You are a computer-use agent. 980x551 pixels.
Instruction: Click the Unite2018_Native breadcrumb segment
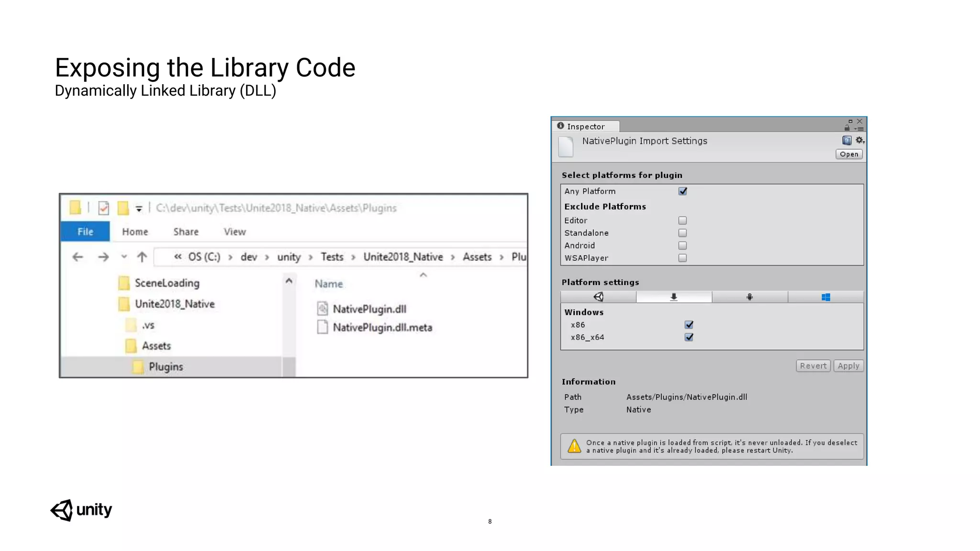(403, 257)
